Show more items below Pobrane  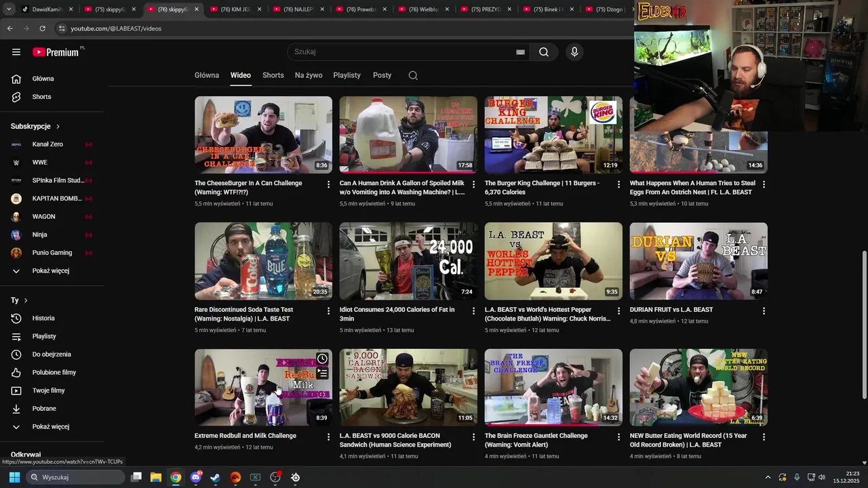click(x=52, y=427)
